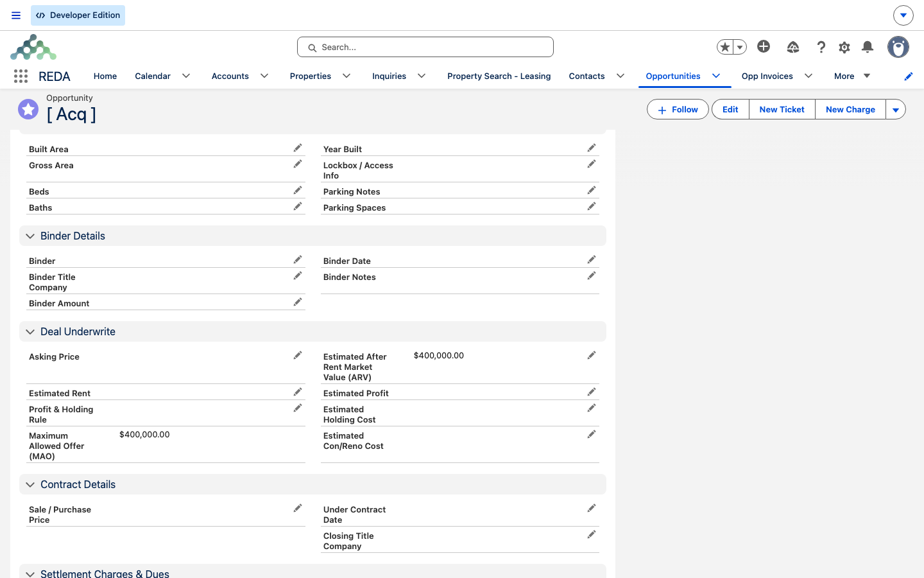Show more record actions dropdown
The width and height of the screenshot is (924, 578).
click(896, 110)
